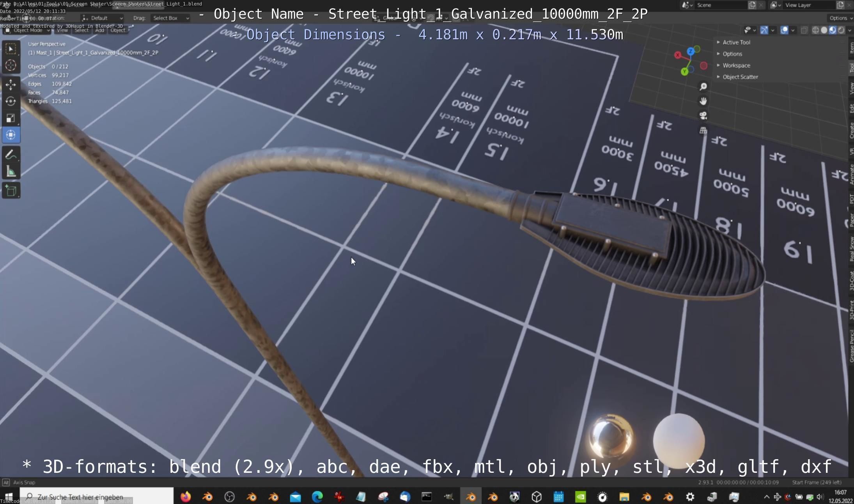Toggle camera view with camera icon
This screenshot has width=854, height=504.
(703, 116)
